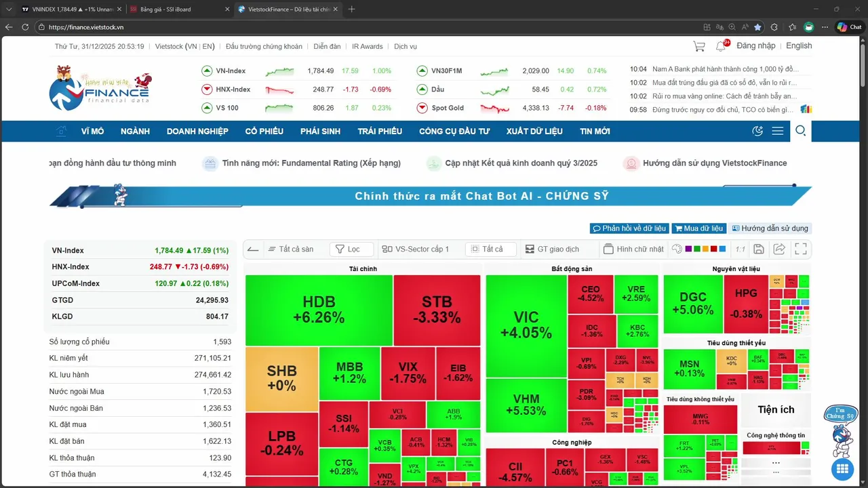Open CÔNG CỤ ĐẦU TƯ menu
This screenshot has width=868, height=488.
[x=454, y=131]
